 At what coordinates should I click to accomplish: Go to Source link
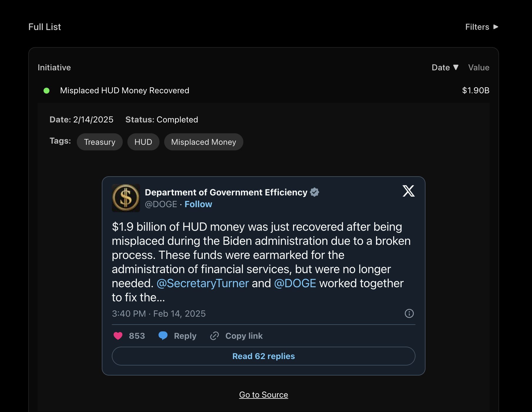263,395
